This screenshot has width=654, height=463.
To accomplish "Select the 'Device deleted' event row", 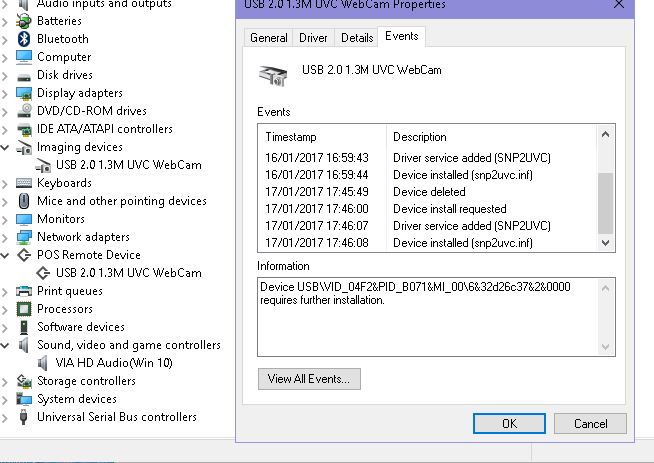I will click(x=430, y=192).
